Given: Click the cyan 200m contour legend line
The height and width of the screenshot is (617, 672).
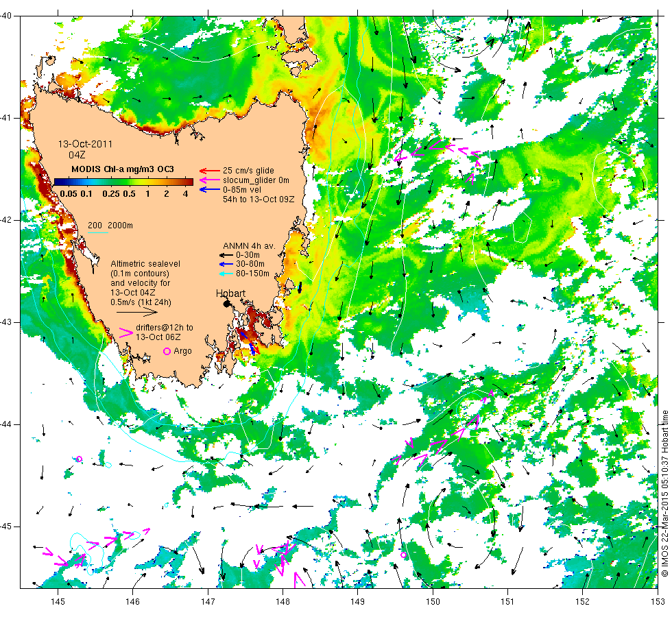Looking at the screenshot, I should (x=97, y=232).
